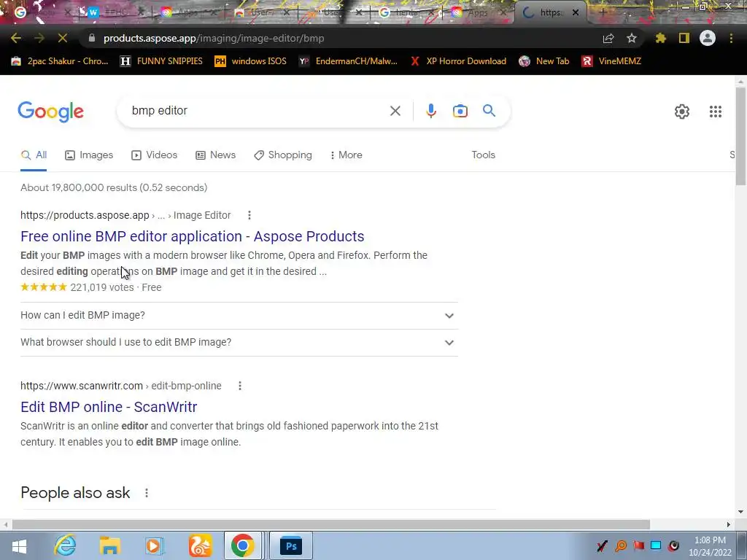This screenshot has width=747, height=560.
Task: Search by image with the camera icon
Action: (x=460, y=111)
